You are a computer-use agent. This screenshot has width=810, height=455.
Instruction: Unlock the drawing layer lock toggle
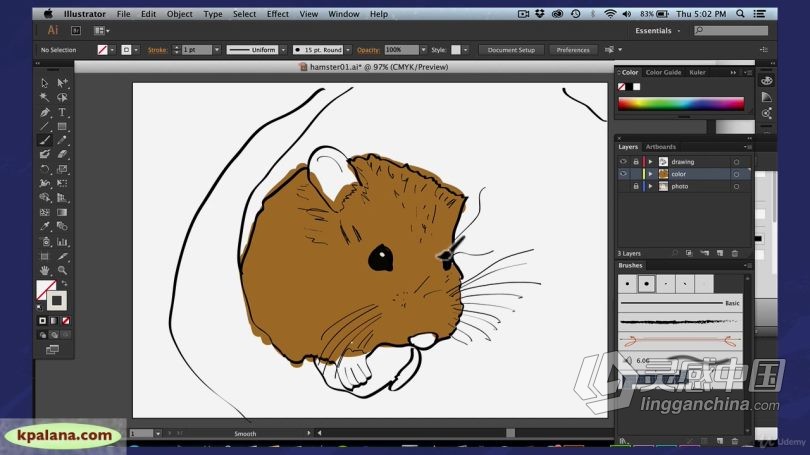point(636,162)
